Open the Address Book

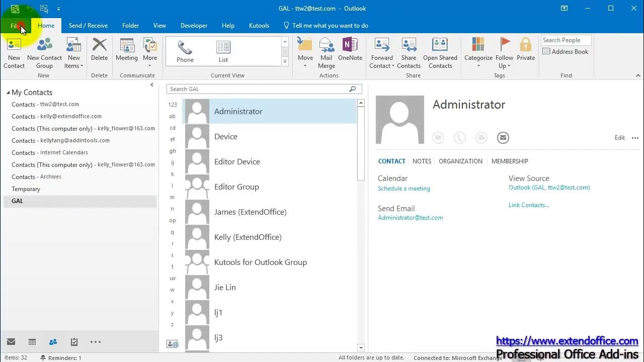click(x=566, y=52)
